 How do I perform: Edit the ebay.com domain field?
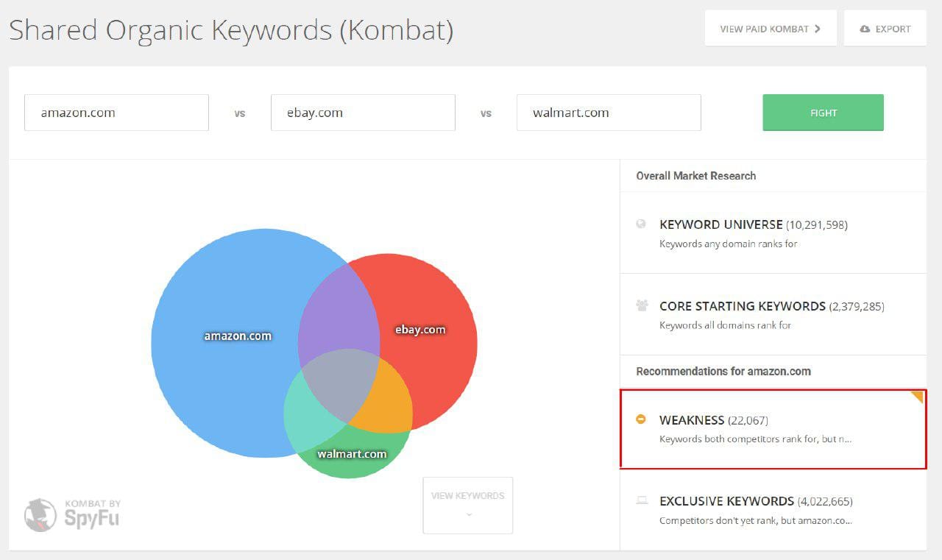coord(363,113)
